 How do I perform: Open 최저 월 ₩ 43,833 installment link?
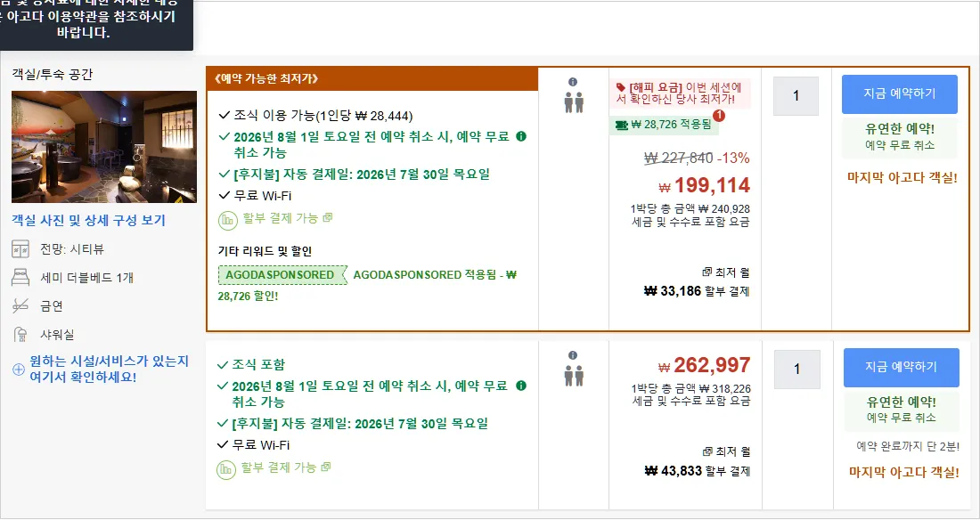(x=697, y=461)
